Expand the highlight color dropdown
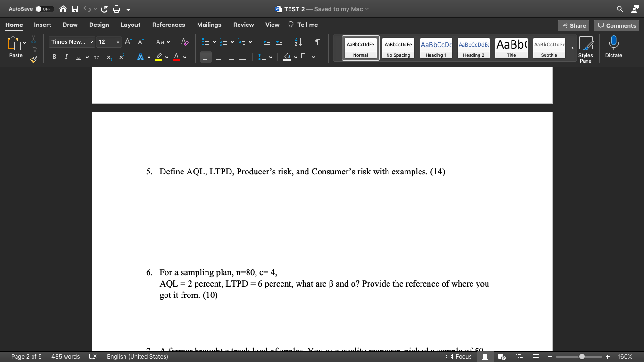 coord(167,57)
